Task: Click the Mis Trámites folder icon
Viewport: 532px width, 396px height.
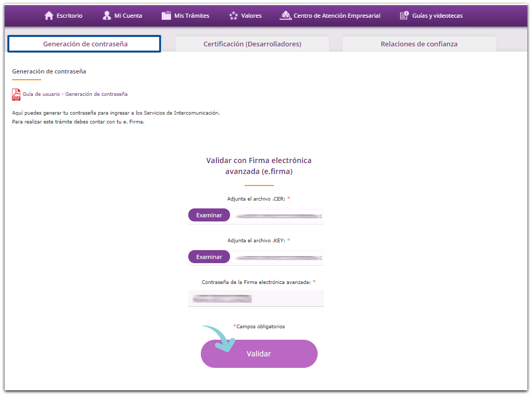Action: point(166,16)
